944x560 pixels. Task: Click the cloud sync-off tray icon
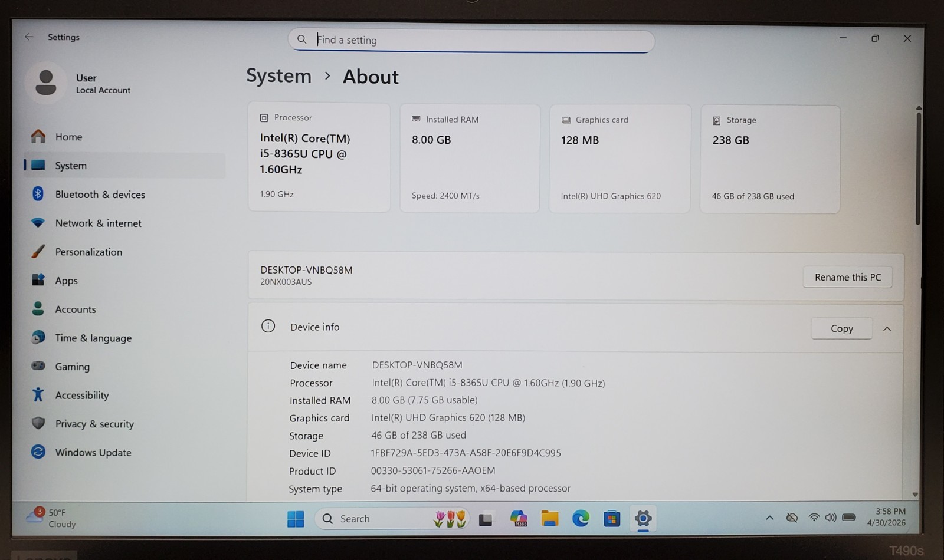click(x=792, y=518)
